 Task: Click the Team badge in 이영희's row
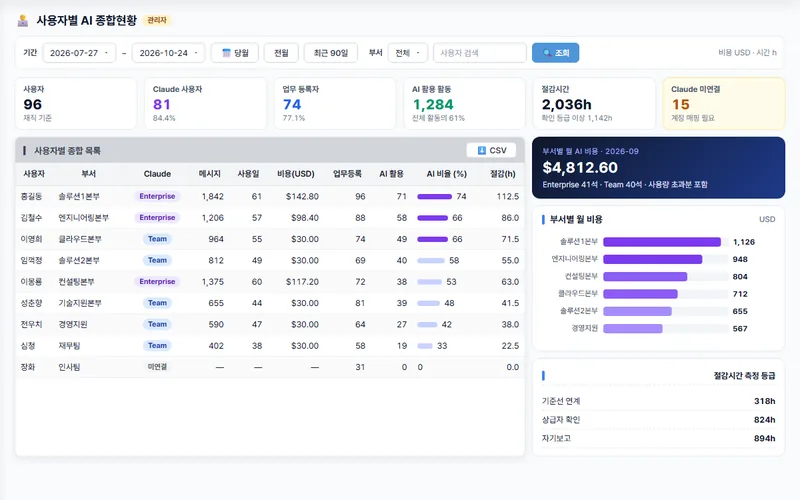click(x=157, y=239)
